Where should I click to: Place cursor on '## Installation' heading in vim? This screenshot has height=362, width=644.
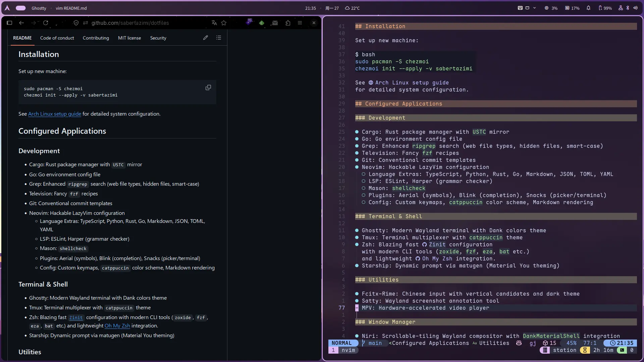[380, 26]
